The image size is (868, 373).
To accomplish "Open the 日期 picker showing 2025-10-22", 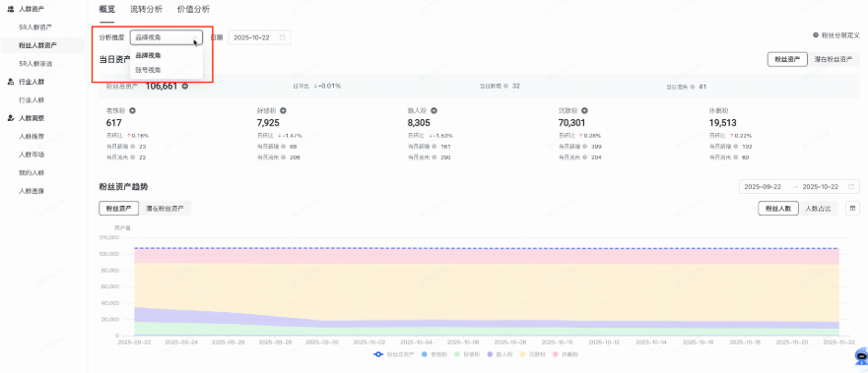I will pyautogui.click(x=259, y=37).
